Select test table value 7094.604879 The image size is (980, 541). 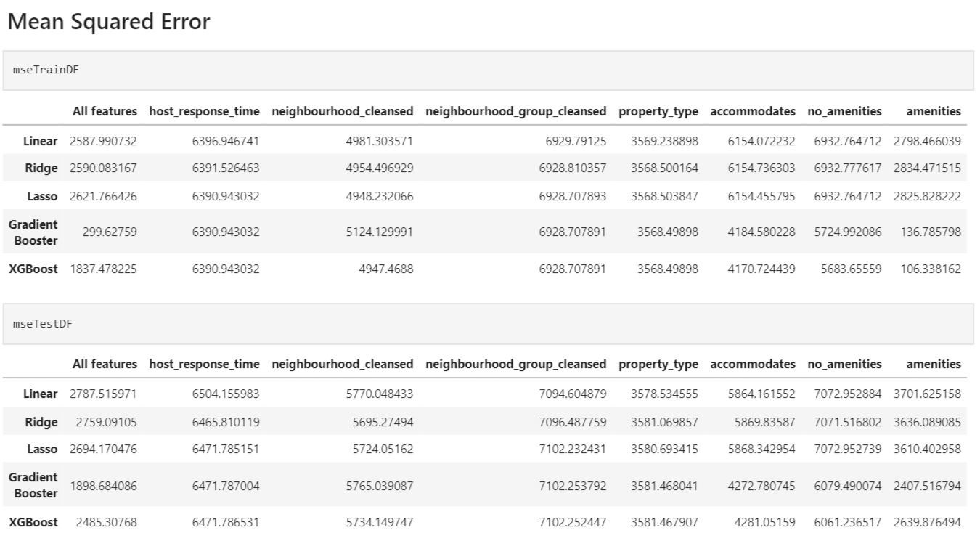pyautogui.click(x=573, y=393)
